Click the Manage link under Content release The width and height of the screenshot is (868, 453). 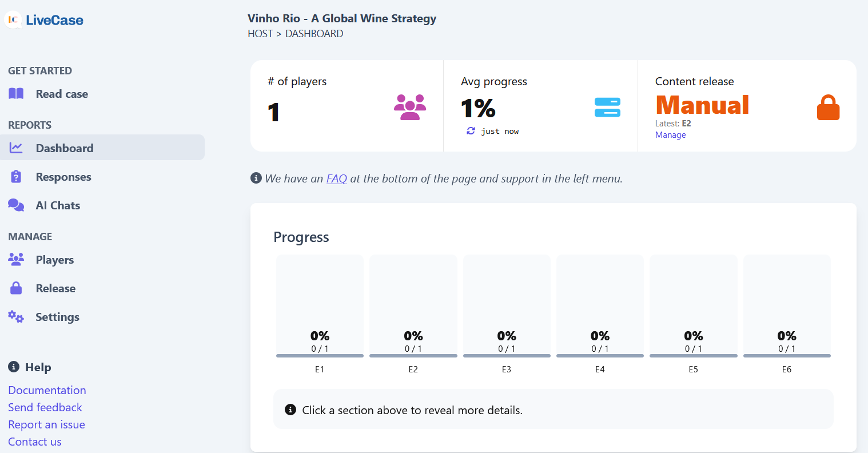click(x=670, y=135)
